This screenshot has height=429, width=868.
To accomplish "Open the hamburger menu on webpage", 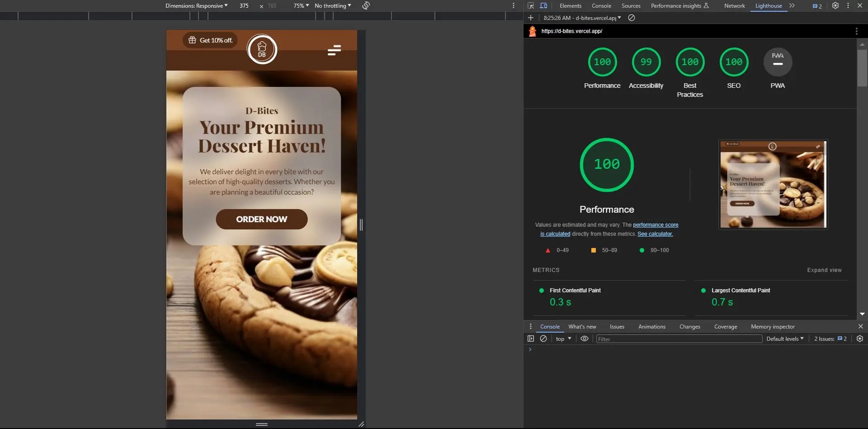I will point(334,50).
